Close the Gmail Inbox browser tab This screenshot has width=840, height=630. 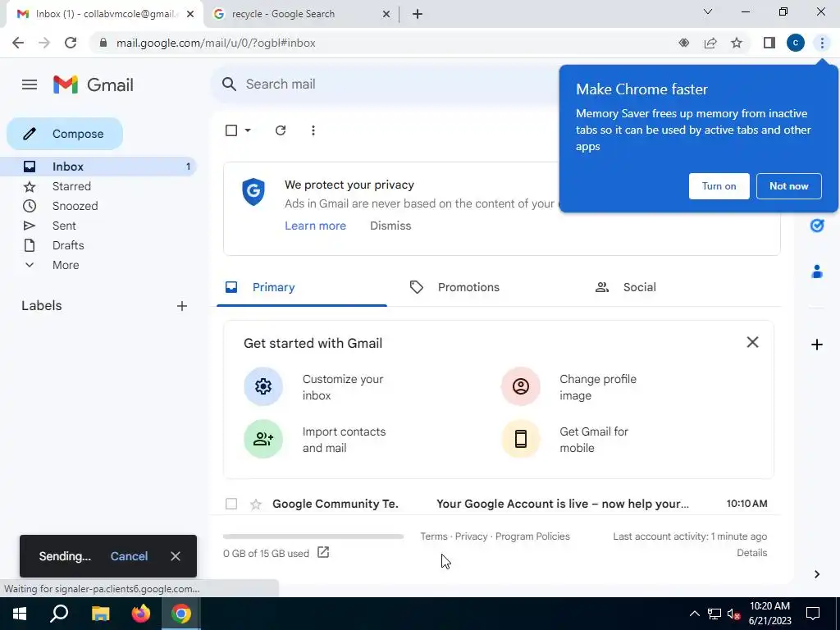coord(190,14)
